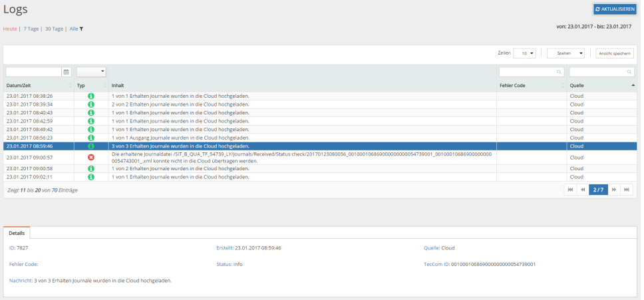This screenshot has width=644, height=300.
Task: Click the info icon in the 08:49:42 row
Action: [x=91, y=129]
